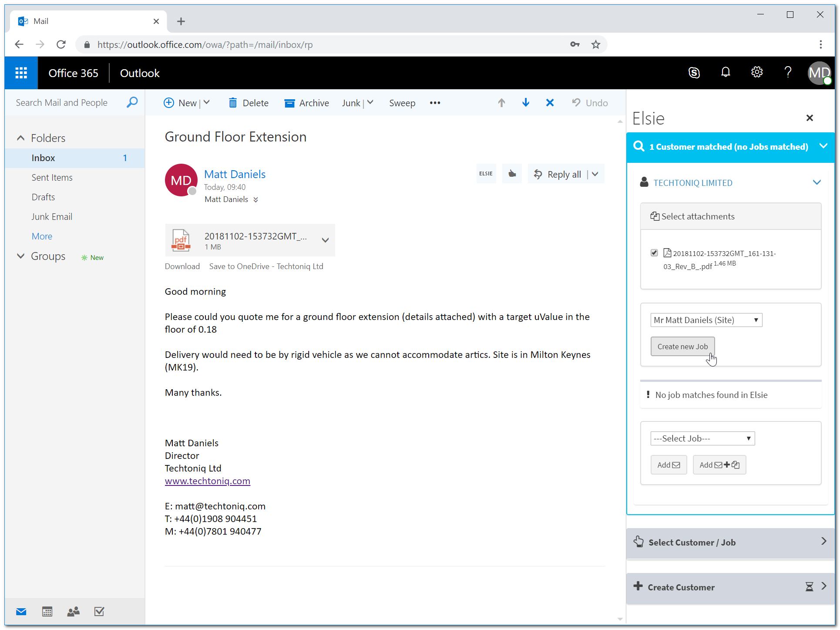This screenshot has width=840, height=630.
Task: Collapse the Folders section
Action: (x=20, y=138)
